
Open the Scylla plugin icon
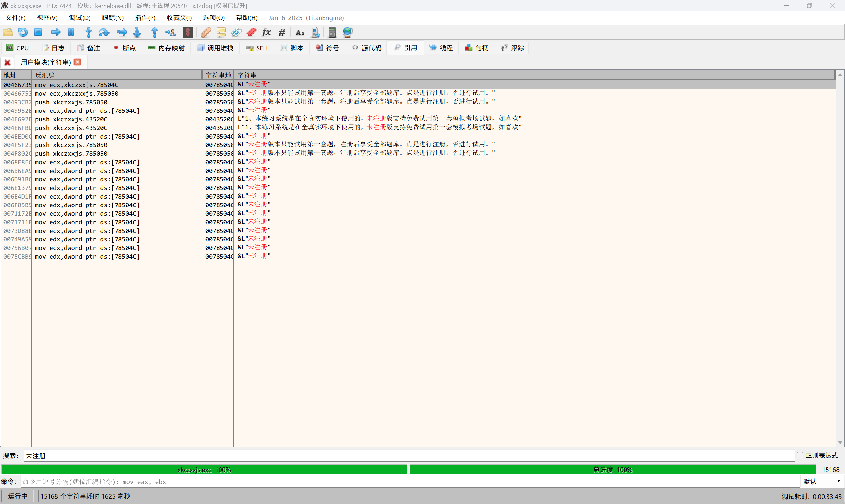(188, 32)
